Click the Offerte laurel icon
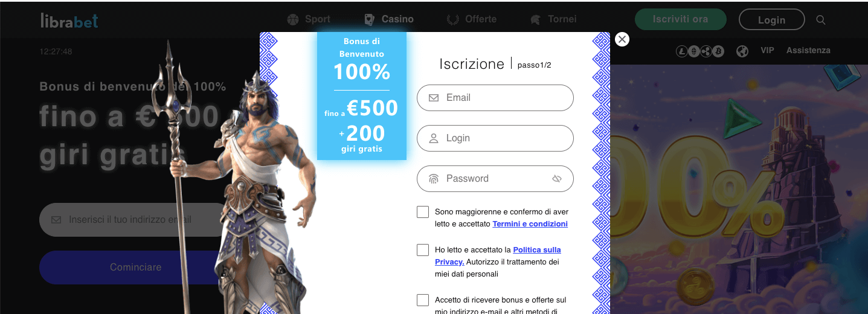868x314 pixels. click(452, 19)
